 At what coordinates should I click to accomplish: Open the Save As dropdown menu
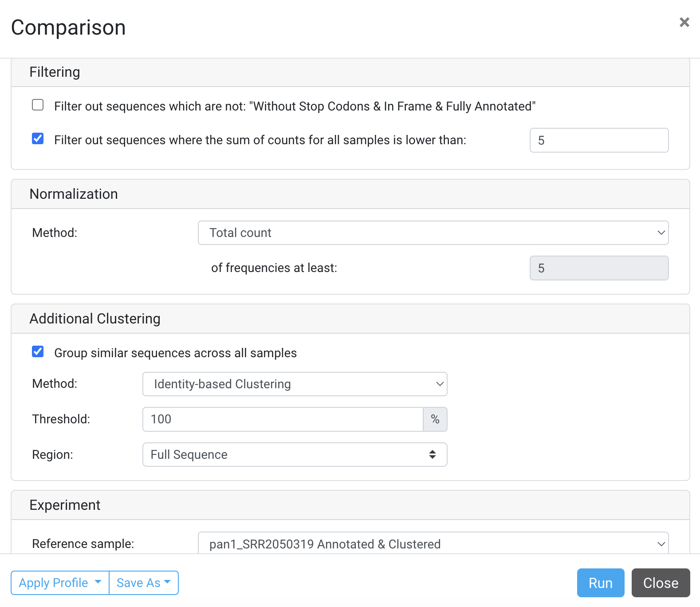tap(143, 583)
